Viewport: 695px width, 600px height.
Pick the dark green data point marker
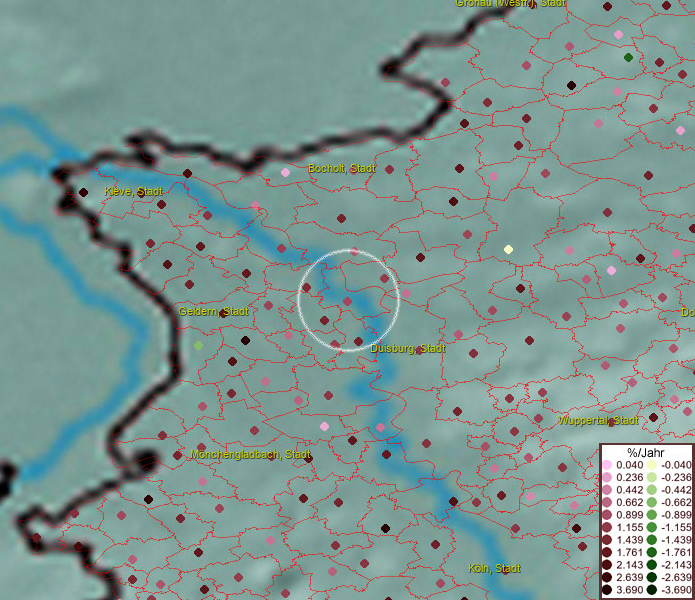pos(628,57)
